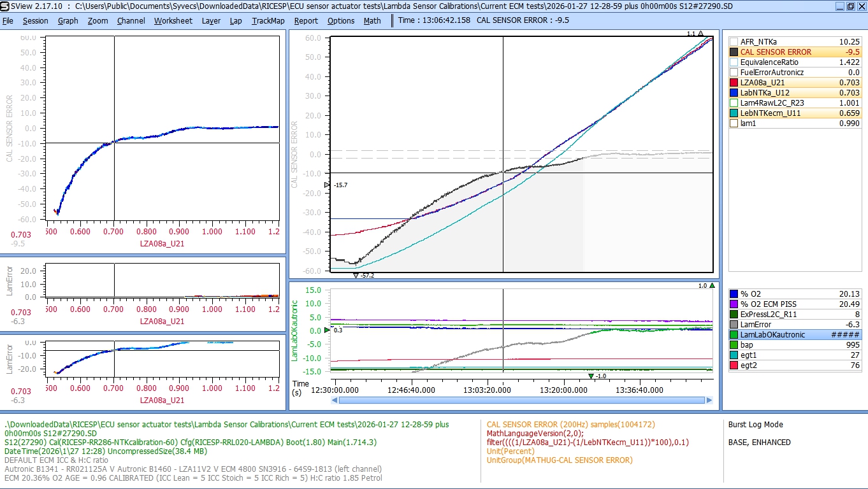
Task: Select the CAL SENSOR ERROR channel row
Action: tap(776, 52)
